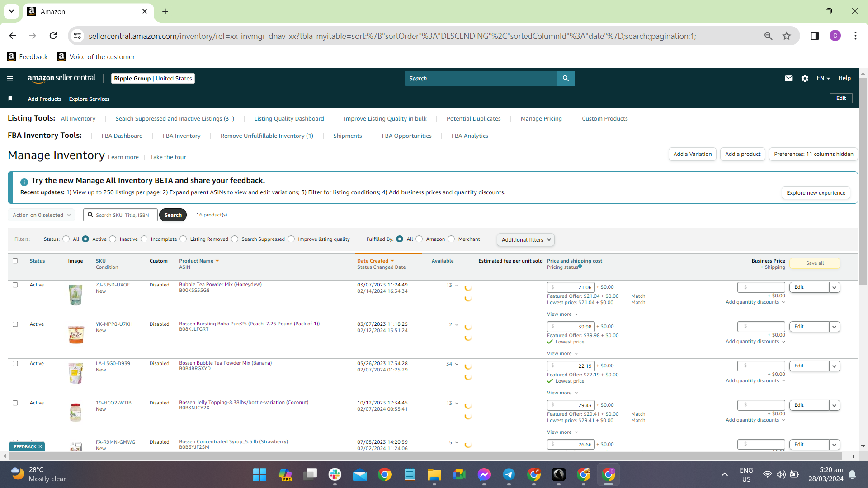Image resolution: width=868 pixels, height=488 pixels.
Task: Open the Shipments tab
Action: coord(347,136)
